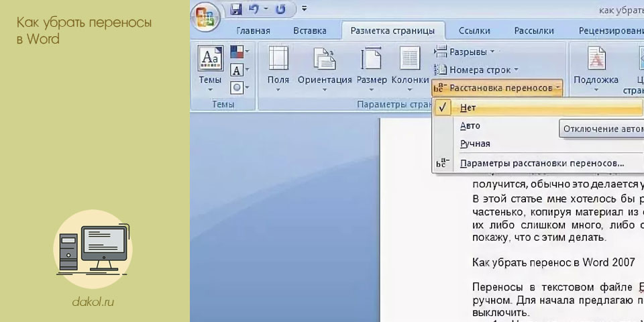This screenshot has width=644, height=322.
Task: Open the Ссылки tab
Action: [x=474, y=31]
